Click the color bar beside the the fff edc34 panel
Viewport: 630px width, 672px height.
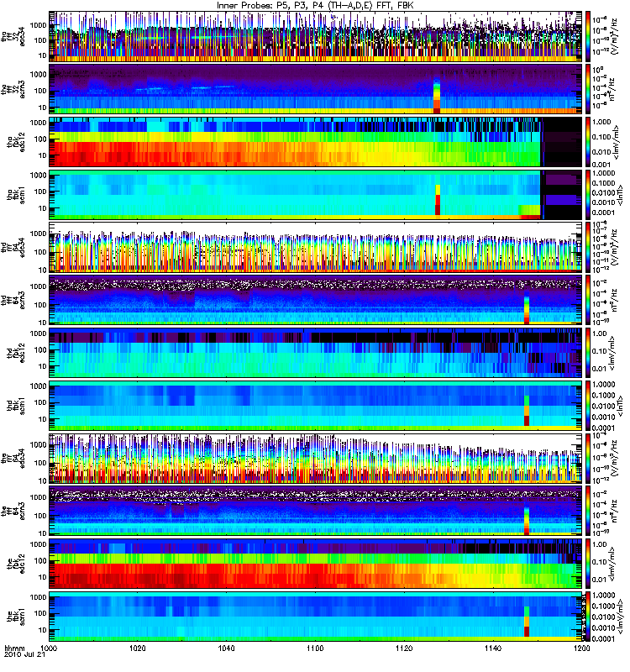tap(587, 458)
